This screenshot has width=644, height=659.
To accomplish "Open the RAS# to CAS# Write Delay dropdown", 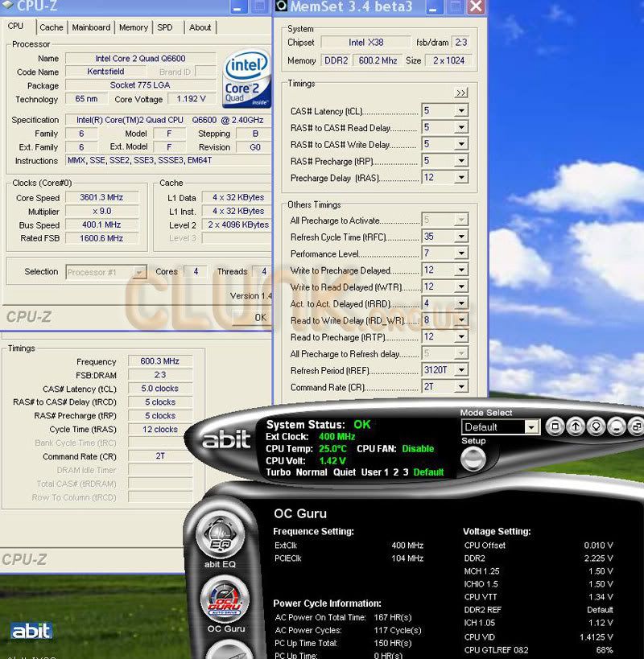I will tap(461, 144).
